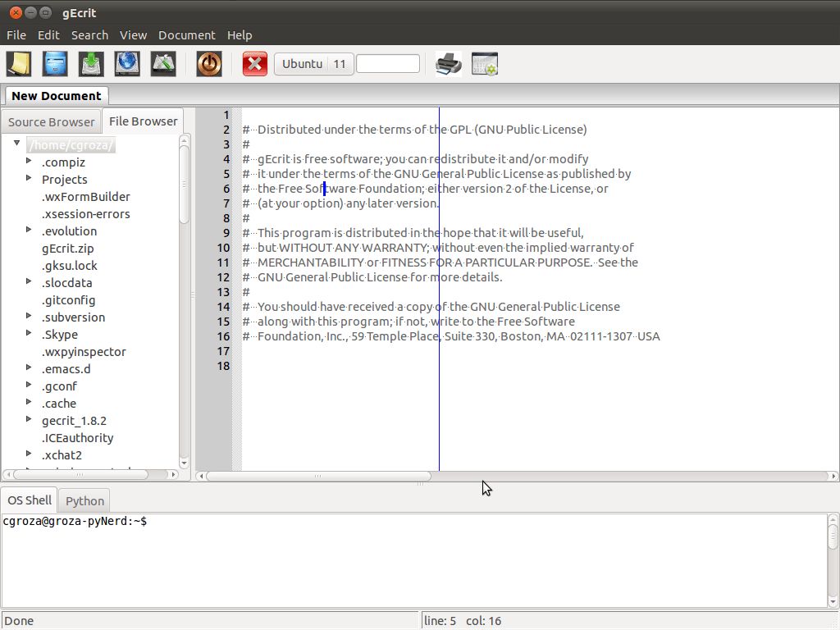The width and height of the screenshot is (840, 630).
Task: Collapse the /home/cgroza/ directory tree
Action: pyautogui.click(x=16, y=141)
